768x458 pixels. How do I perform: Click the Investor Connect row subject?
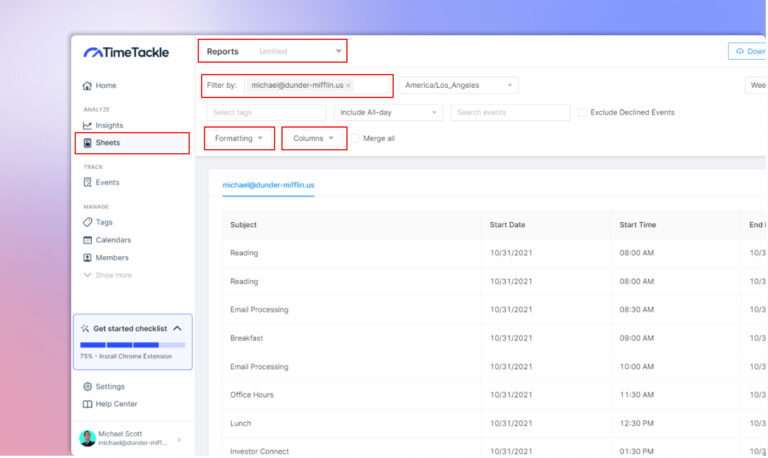[260, 451]
